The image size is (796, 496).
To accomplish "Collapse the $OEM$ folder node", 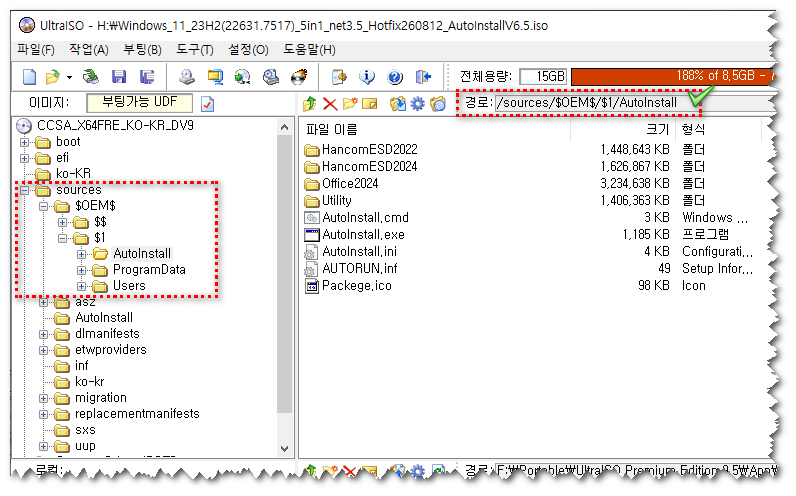I will [x=43, y=206].
